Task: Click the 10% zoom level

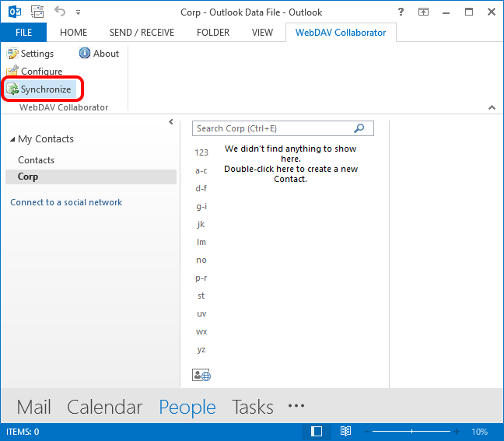Action: click(x=480, y=432)
